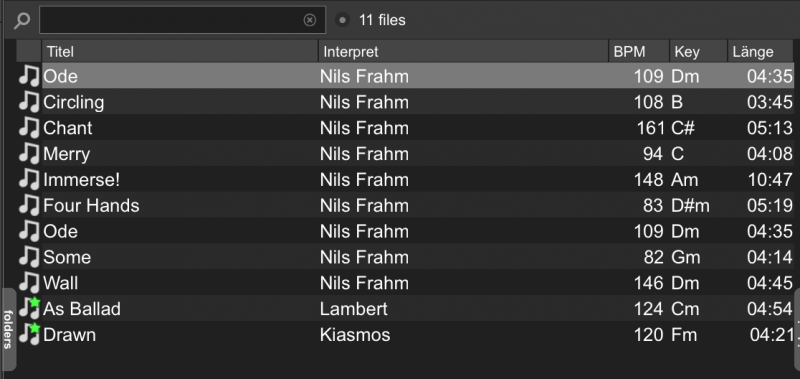
Task: Sort tracks by Key column header
Action: (698, 52)
